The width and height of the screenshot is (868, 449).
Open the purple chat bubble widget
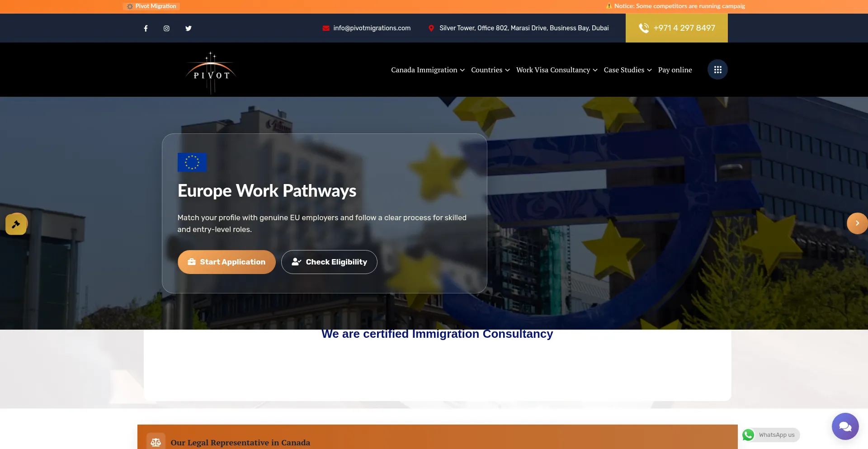845,426
